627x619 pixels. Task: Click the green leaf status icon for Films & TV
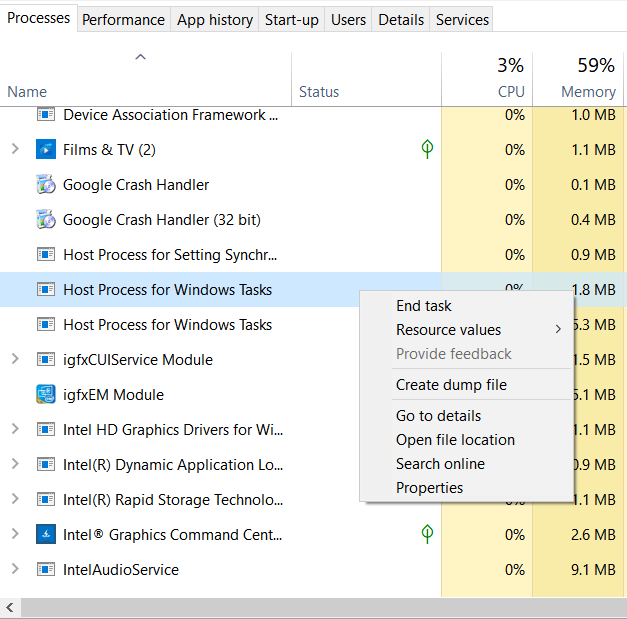[427, 150]
